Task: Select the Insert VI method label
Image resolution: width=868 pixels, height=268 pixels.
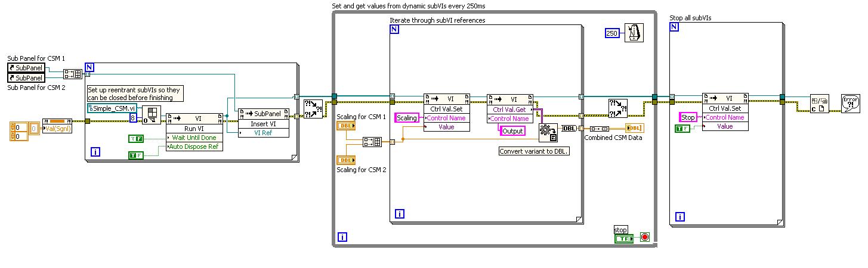Action: tap(264, 124)
